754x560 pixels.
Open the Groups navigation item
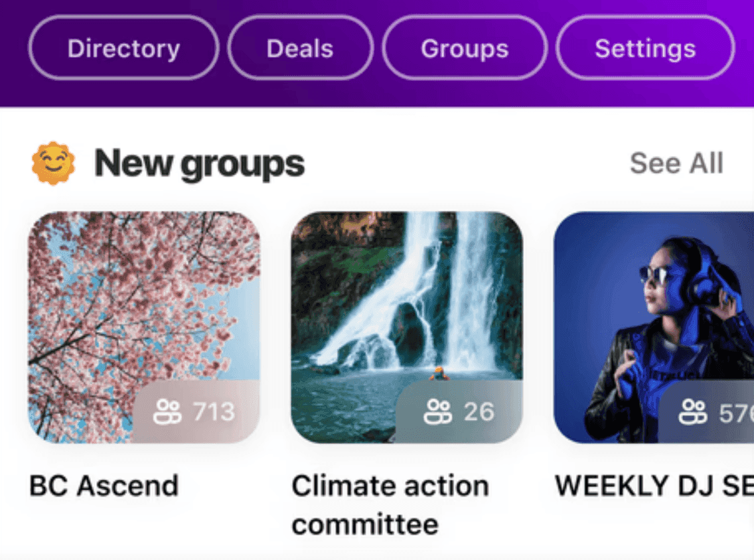(465, 47)
